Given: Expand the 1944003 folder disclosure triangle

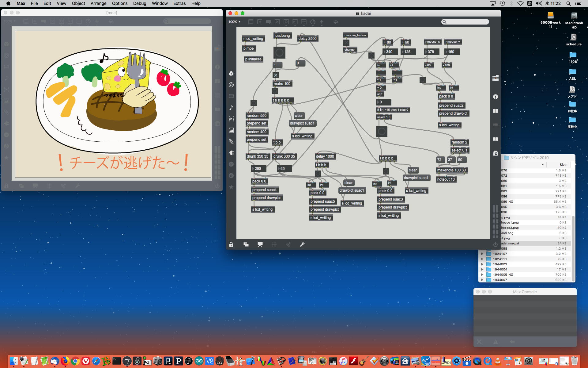Looking at the screenshot, I should point(482,264).
